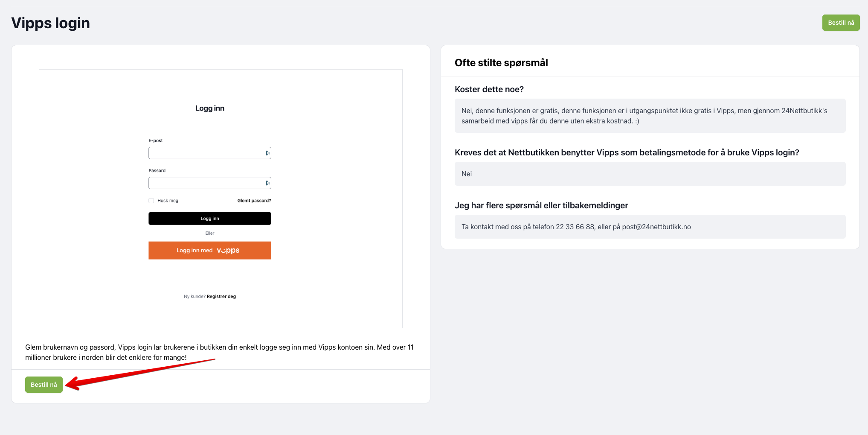Click the black Logg inn button
The height and width of the screenshot is (435, 868).
coord(210,219)
